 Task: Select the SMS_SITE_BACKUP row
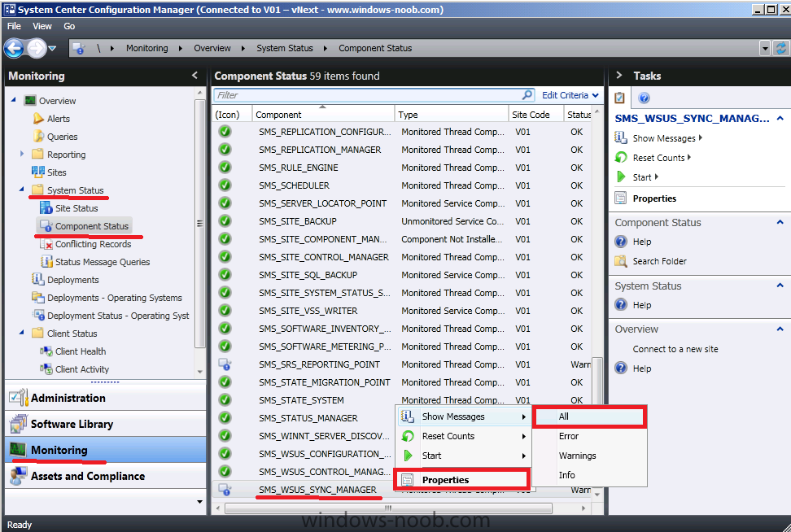[x=403, y=221]
